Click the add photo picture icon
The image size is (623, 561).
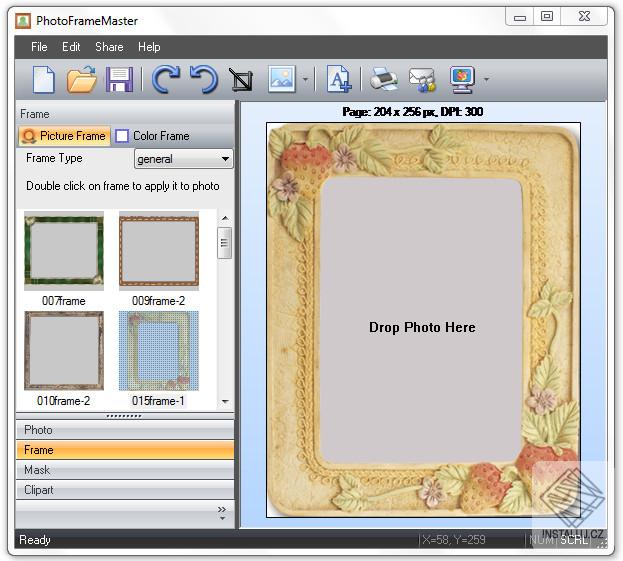coord(282,79)
